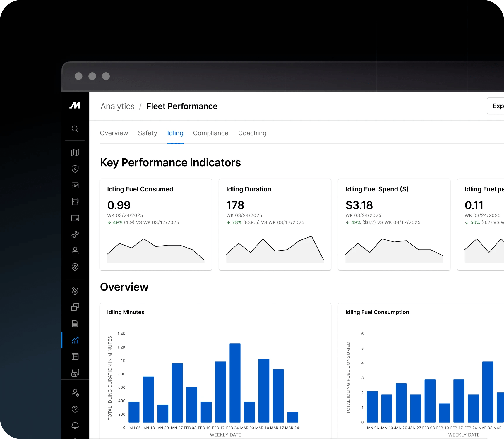The width and height of the screenshot is (504, 439).
Task: Click the drivers person icon in the sidebar
Action: tap(75, 251)
